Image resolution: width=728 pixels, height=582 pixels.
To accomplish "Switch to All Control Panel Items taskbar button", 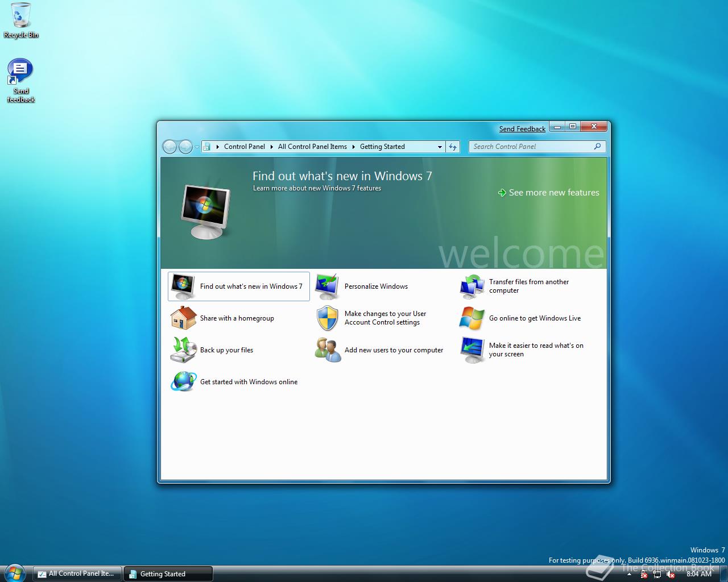I will coord(77,573).
